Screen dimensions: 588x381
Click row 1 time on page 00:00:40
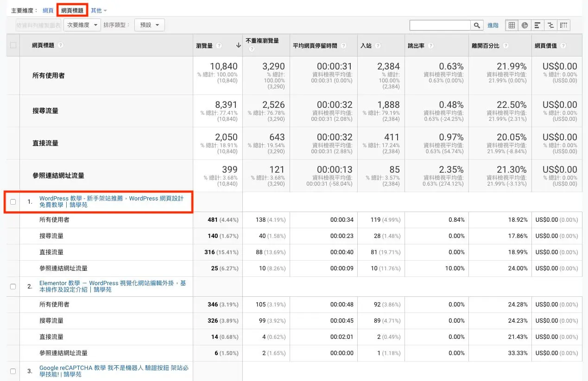coord(342,252)
